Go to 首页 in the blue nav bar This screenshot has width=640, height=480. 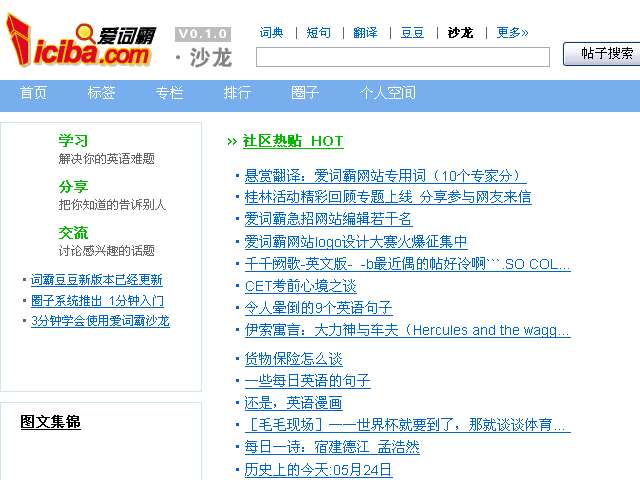[33, 93]
